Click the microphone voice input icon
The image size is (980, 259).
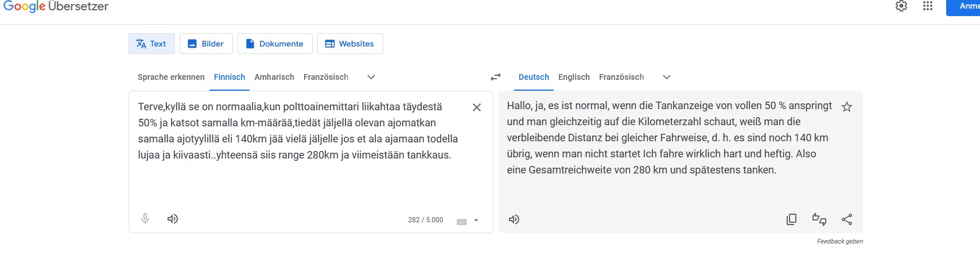(145, 219)
